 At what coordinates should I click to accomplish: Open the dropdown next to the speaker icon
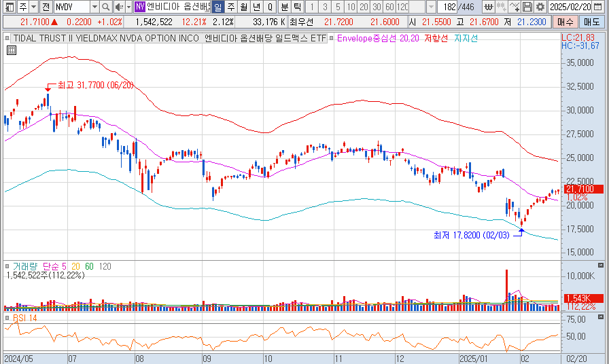point(128,7)
